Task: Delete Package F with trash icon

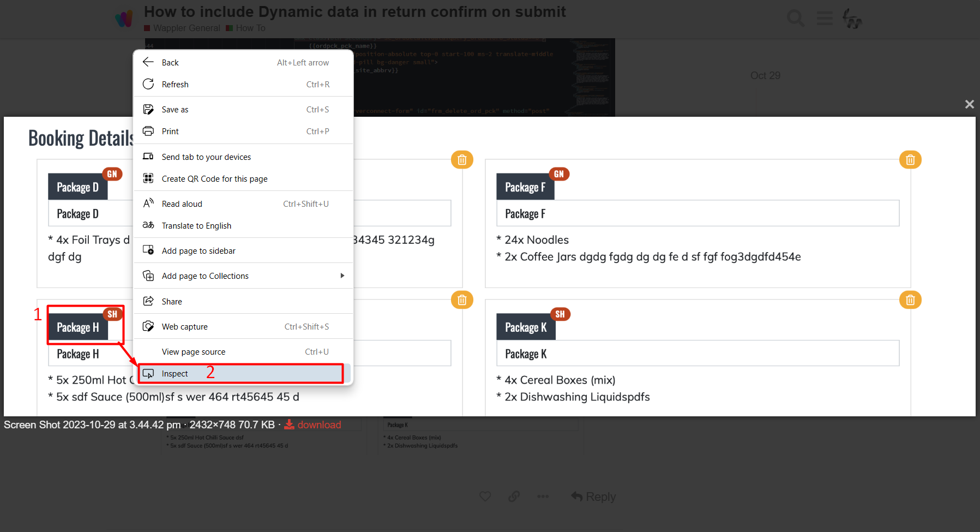Action: (x=910, y=160)
